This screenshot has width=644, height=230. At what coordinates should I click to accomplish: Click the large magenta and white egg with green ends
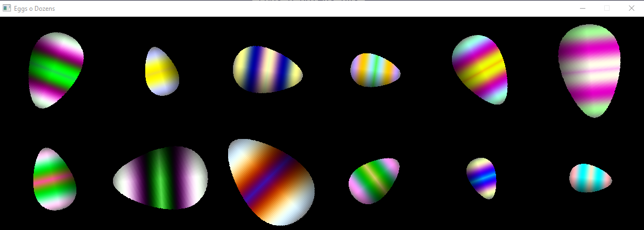589,71
